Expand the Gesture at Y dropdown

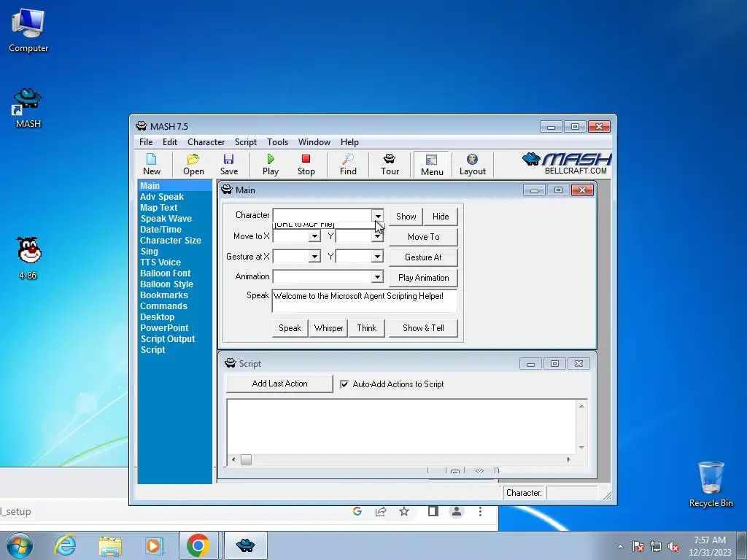(x=377, y=257)
